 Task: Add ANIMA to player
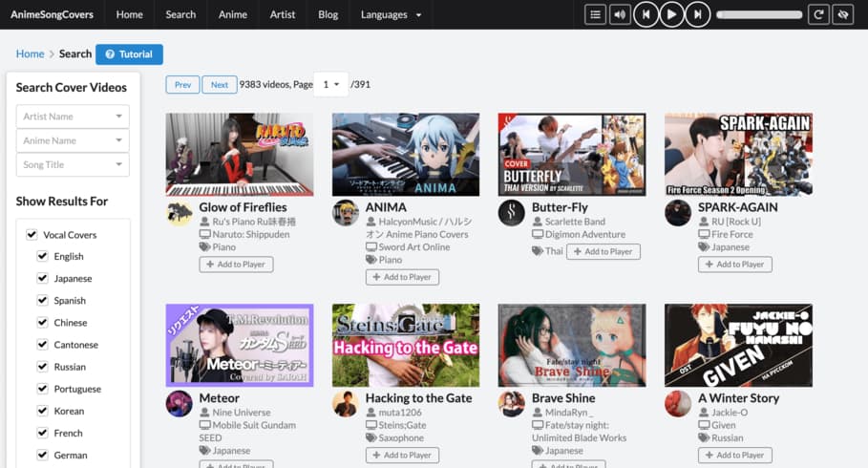pos(402,277)
